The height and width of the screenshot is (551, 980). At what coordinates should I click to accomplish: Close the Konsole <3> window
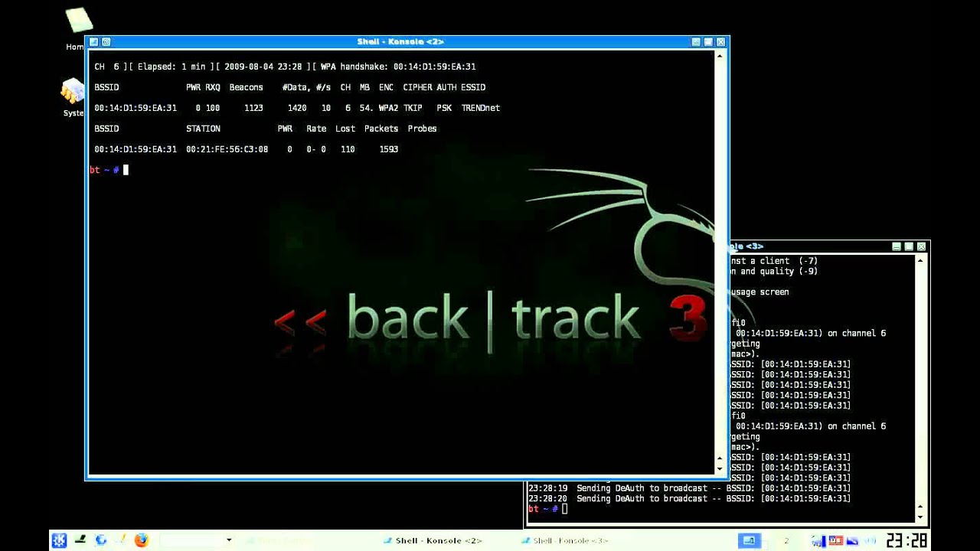click(x=921, y=246)
